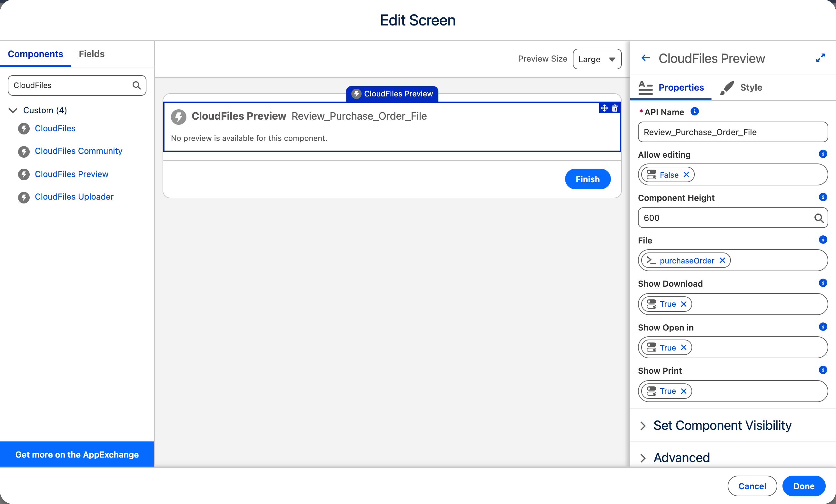Delete the component using the trash icon
This screenshot has width=836, height=504.
point(615,108)
